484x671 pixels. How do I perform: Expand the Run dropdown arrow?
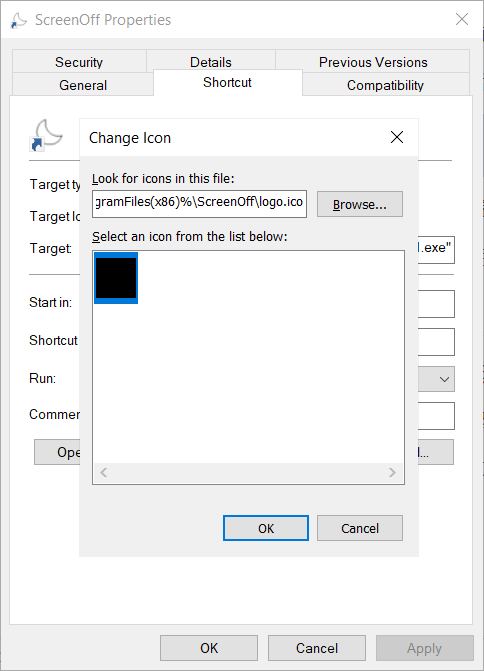point(444,379)
